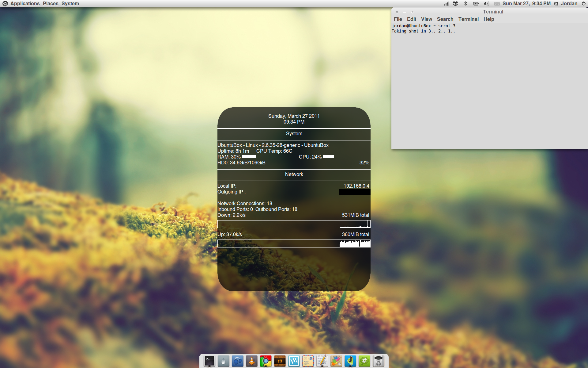Click the CPU usage bar in widget
588x368 pixels.
click(346, 157)
